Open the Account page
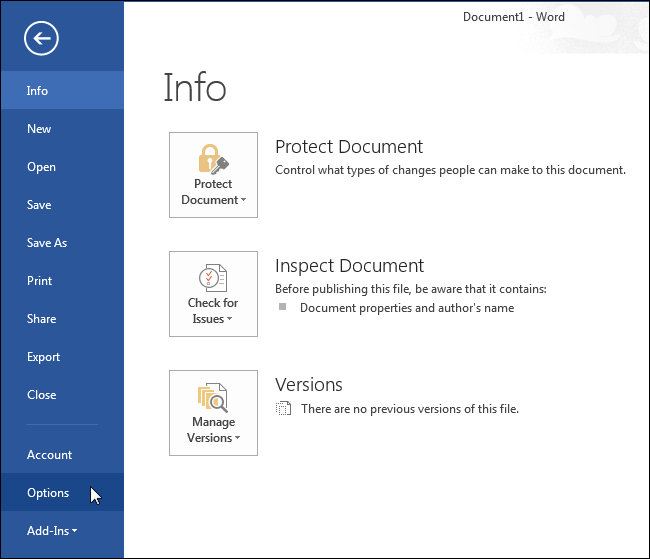Image resolution: width=650 pixels, height=559 pixels. click(62, 455)
